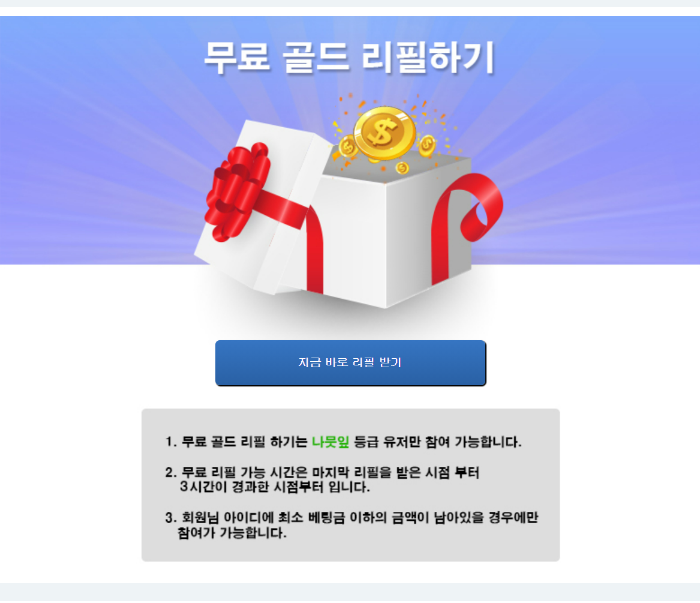The image size is (700, 603).
Task: Click the 지금 바로 리필 받기 button
Action: point(350,362)
